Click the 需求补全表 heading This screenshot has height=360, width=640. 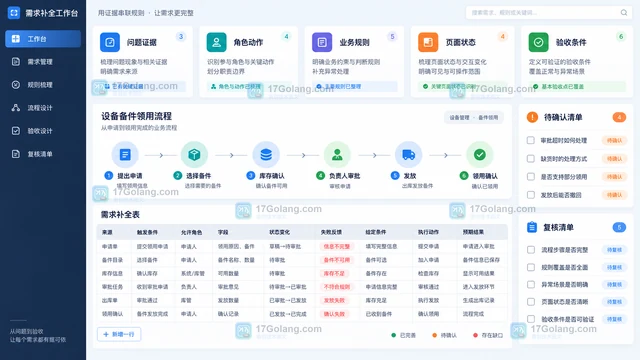pos(120,214)
